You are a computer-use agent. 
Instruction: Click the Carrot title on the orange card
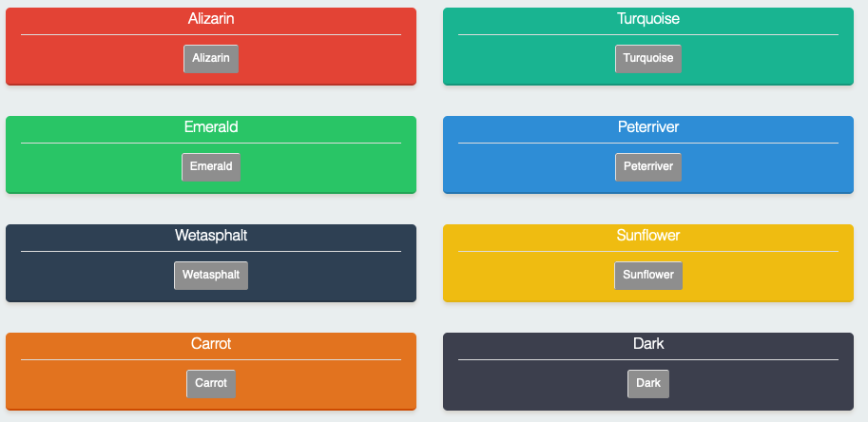click(x=211, y=344)
